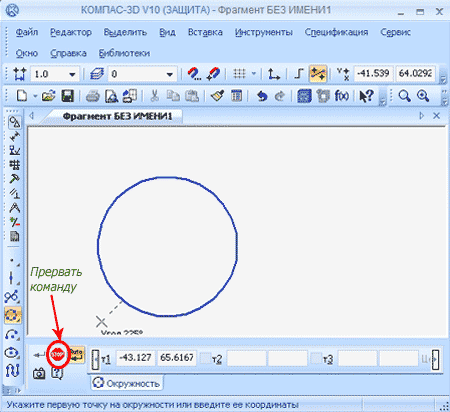Viewport: 450px width, 412px height.
Task: Select the Окружность tab
Action: (127, 383)
